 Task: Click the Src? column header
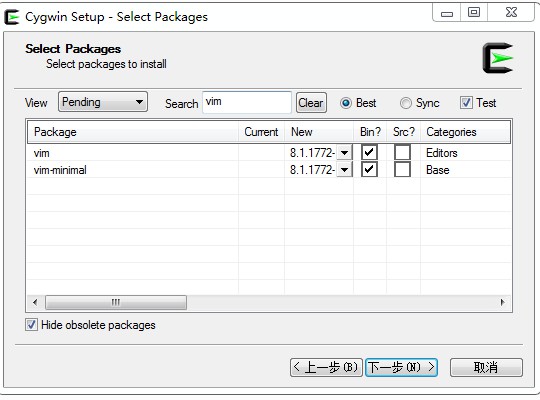pyautogui.click(x=403, y=132)
